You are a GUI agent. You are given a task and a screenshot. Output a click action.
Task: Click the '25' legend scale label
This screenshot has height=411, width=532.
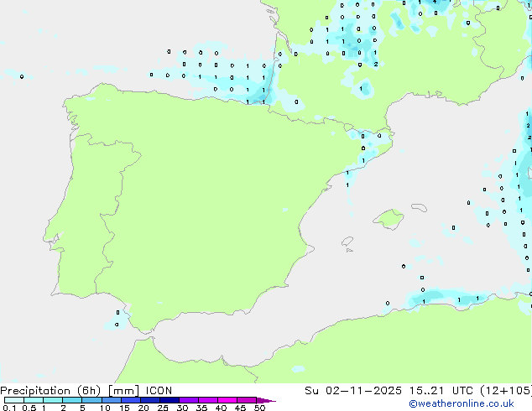[163, 408]
